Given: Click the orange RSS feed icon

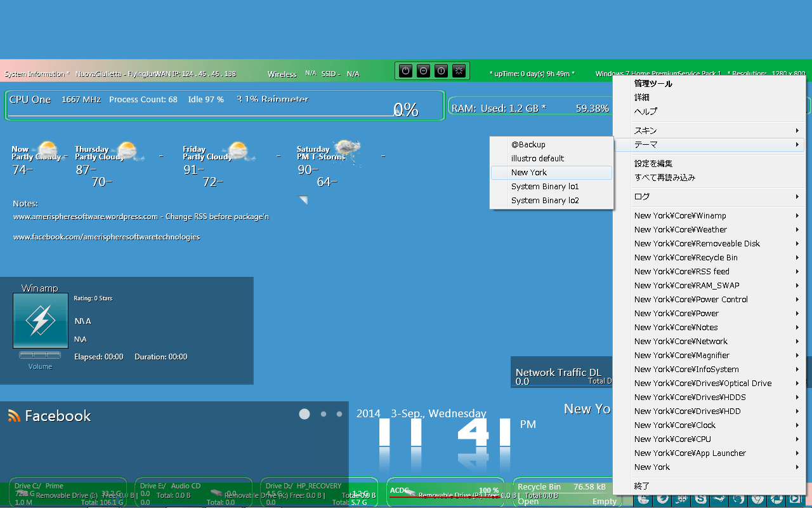Looking at the screenshot, I should pos(14,416).
